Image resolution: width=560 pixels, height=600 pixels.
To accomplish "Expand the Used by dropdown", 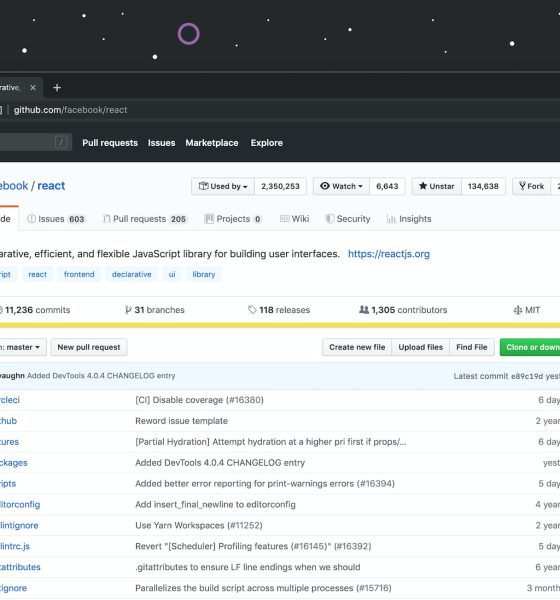I will [223, 186].
